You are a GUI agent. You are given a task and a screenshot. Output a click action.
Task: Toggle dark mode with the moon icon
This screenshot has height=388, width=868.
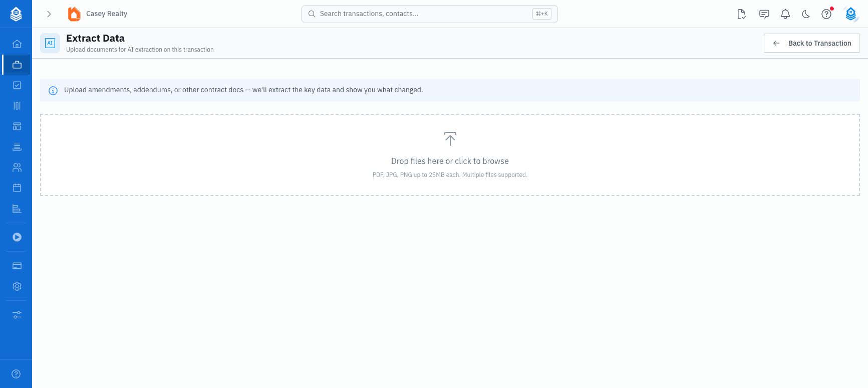point(806,14)
